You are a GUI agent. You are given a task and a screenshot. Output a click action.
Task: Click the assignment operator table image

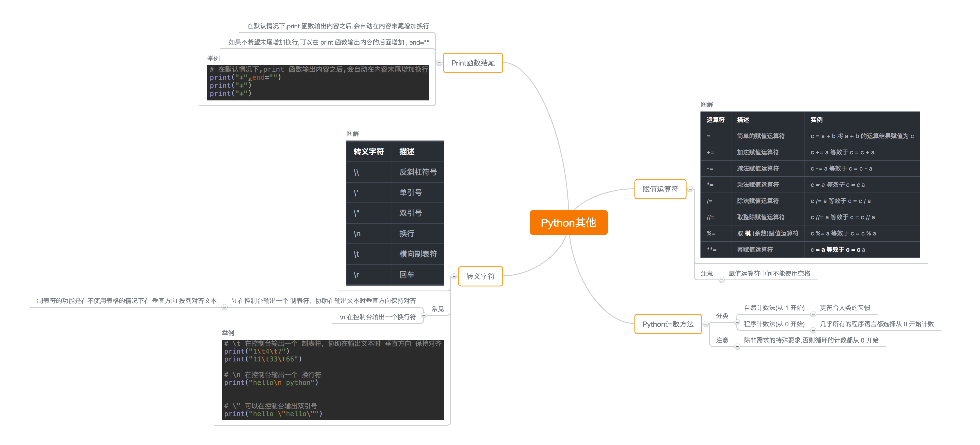click(x=810, y=185)
